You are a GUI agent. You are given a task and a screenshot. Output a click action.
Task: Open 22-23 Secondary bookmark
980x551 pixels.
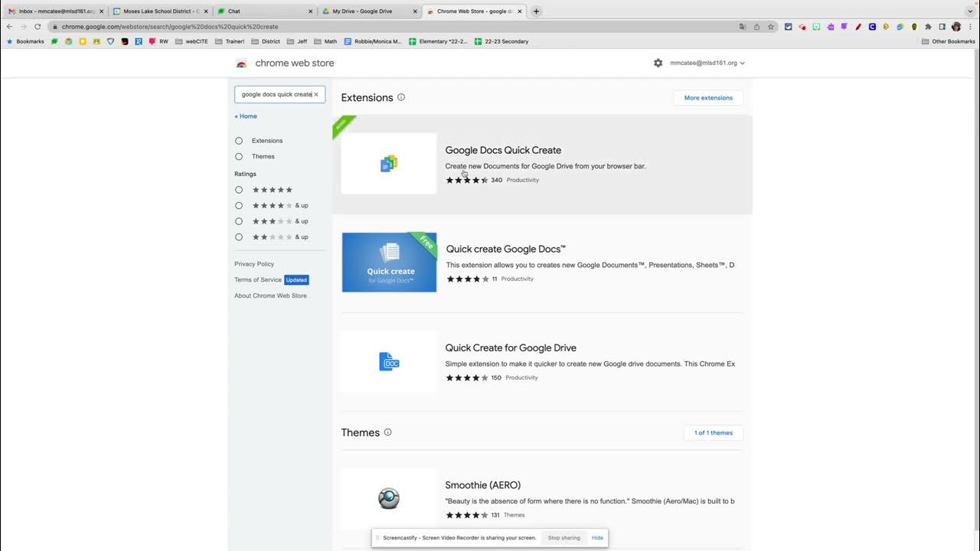[x=501, y=41]
